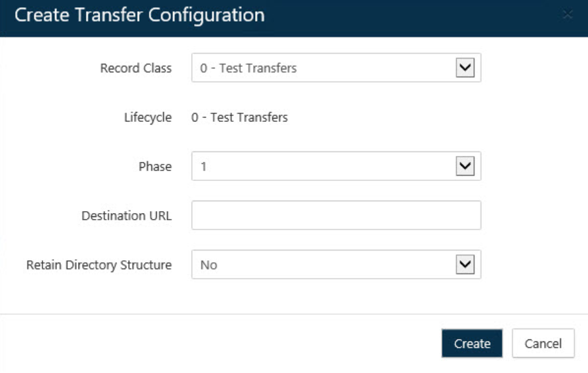Image resolution: width=588 pixels, height=373 pixels.
Task: Click the Destination URL label
Action: coord(127,216)
